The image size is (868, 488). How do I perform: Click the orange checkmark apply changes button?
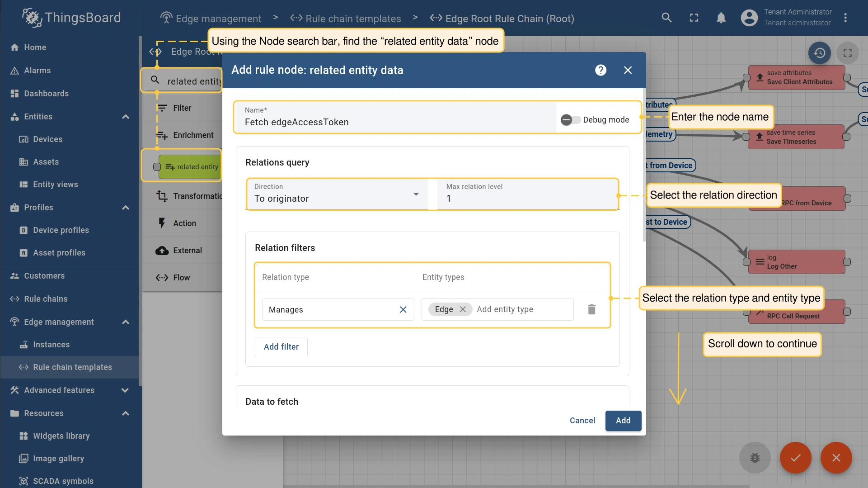(x=795, y=458)
